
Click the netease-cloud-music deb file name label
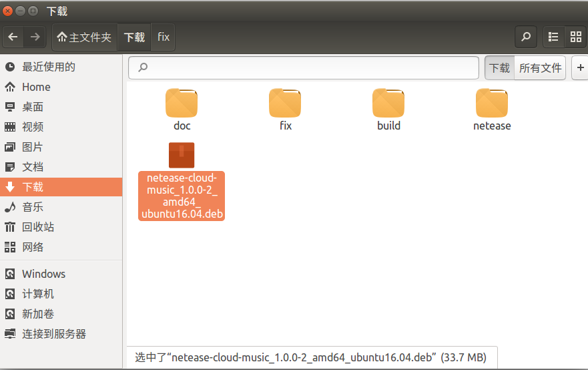point(182,196)
